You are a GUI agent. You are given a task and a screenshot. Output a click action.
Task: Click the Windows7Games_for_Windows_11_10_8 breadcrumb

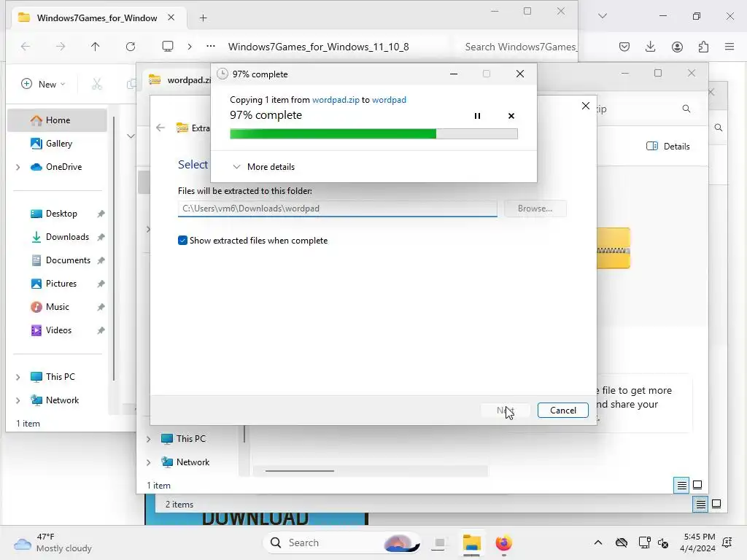point(318,47)
